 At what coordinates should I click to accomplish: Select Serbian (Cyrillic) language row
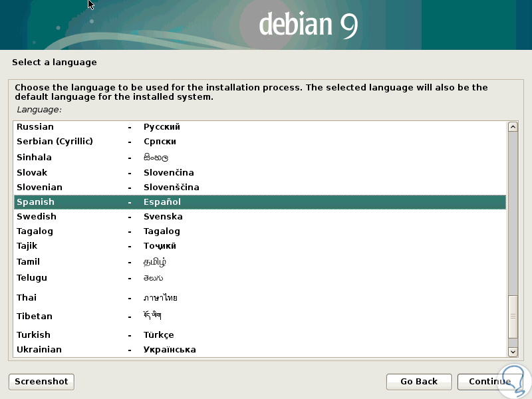260,141
